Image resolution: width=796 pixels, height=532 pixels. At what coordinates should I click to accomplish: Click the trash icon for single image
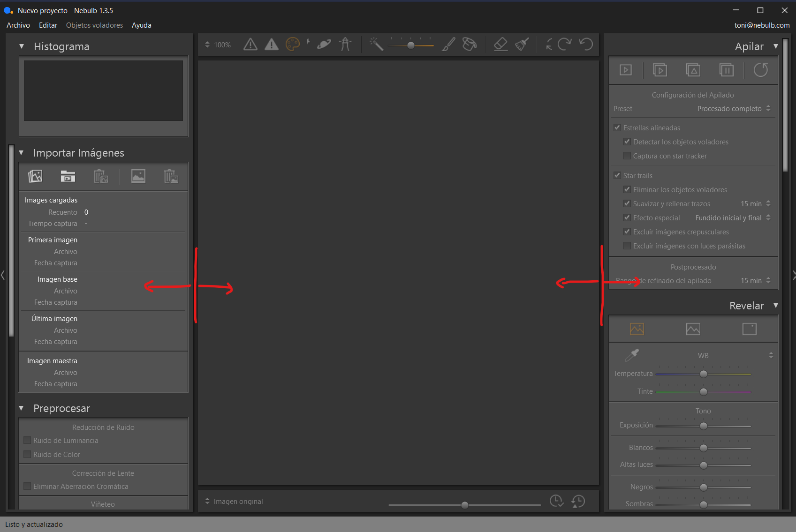171,176
